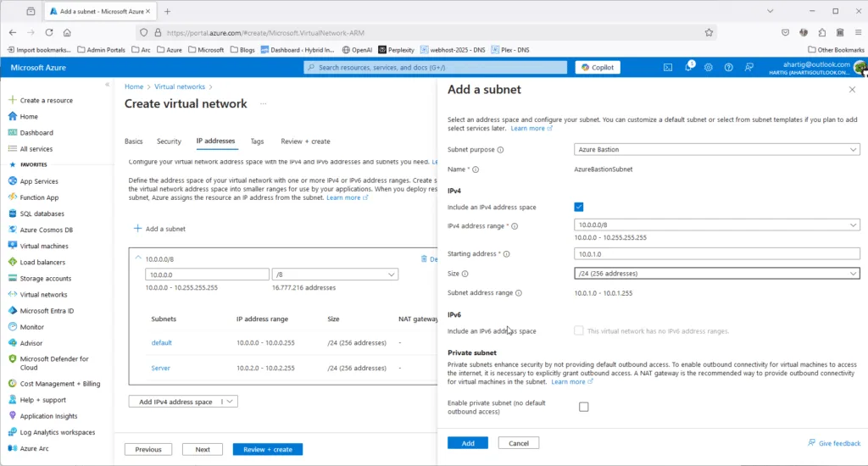
Task: Edit the Starting address field
Action: (x=716, y=254)
